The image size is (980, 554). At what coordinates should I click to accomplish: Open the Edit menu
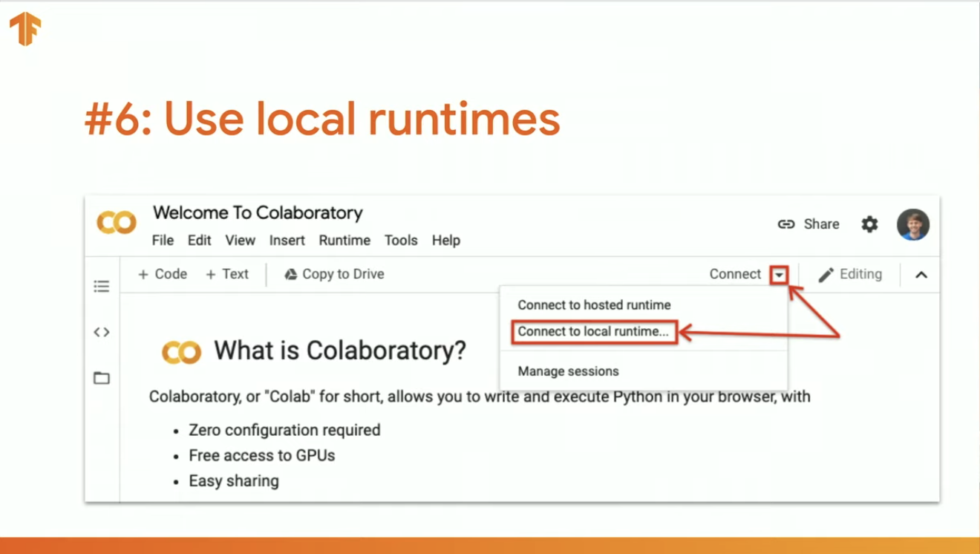click(x=199, y=240)
